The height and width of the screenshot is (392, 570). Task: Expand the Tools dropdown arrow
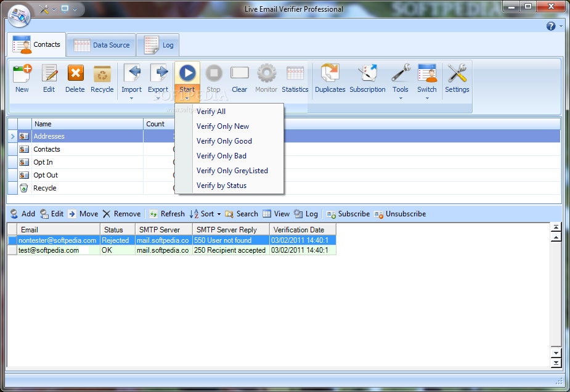point(401,98)
